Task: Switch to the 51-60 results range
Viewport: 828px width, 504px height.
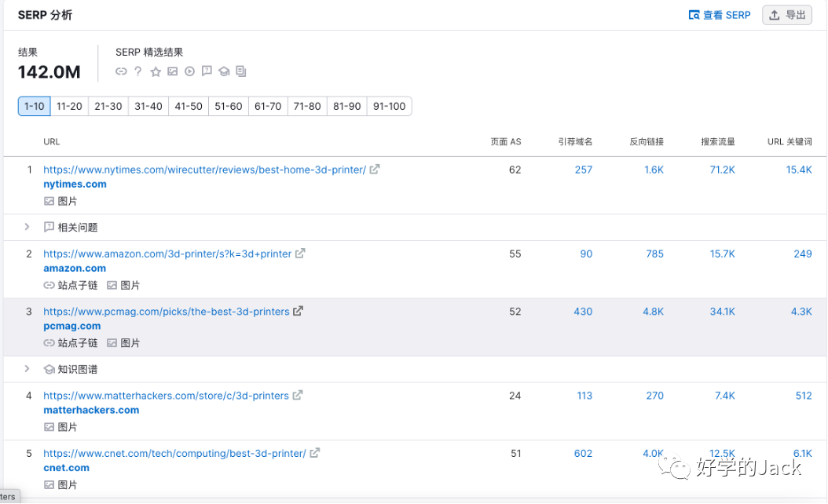Action: [229, 106]
